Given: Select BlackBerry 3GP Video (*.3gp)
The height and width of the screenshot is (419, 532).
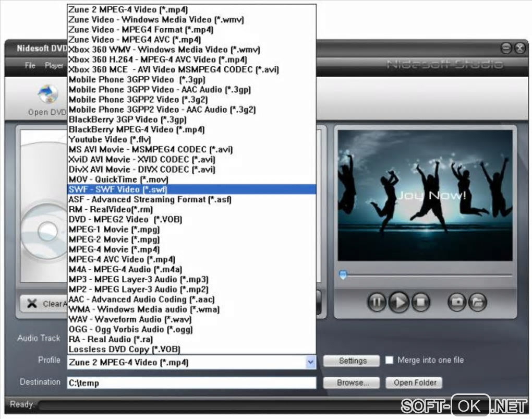Looking at the screenshot, I should [x=192, y=119].
